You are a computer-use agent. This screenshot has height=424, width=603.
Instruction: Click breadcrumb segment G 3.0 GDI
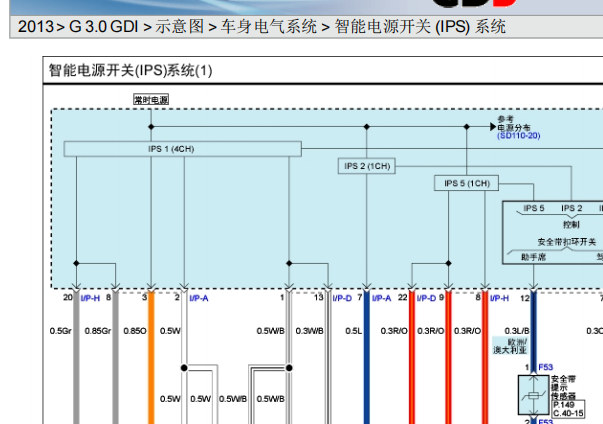click(103, 27)
